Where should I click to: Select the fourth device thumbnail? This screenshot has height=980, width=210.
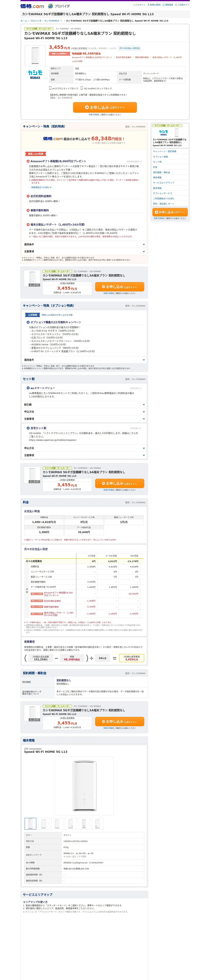coord(70,824)
